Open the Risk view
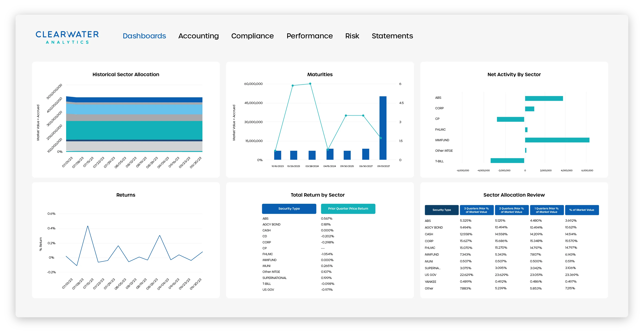This screenshot has width=644, height=334. pos(352,36)
